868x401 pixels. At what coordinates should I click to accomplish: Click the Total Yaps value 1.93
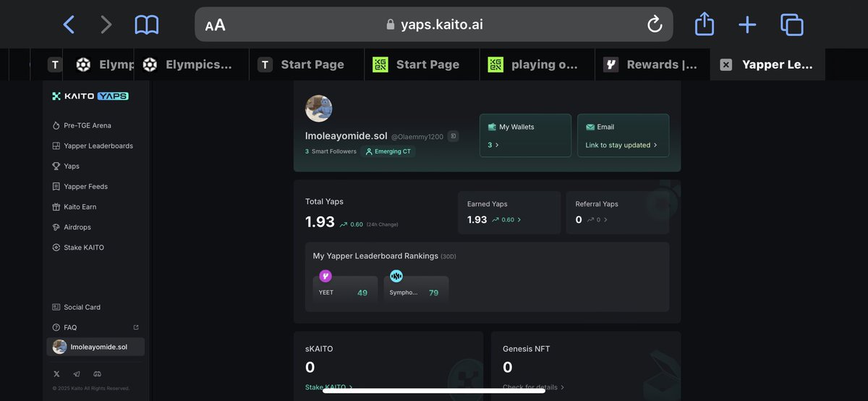pyautogui.click(x=320, y=222)
